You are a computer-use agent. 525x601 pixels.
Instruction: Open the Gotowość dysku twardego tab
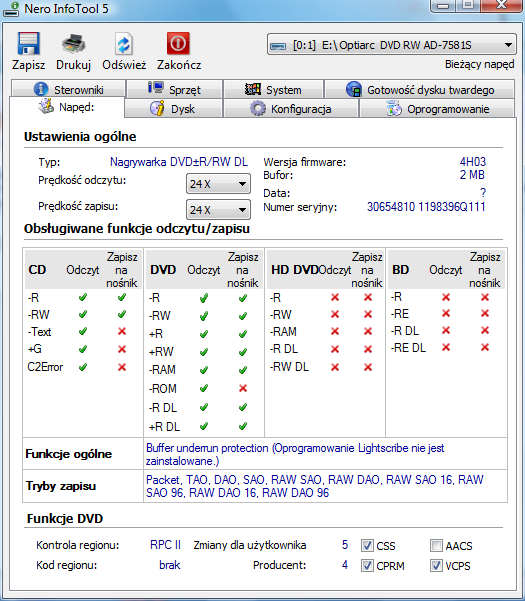pyautogui.click(x=420, y=89)
